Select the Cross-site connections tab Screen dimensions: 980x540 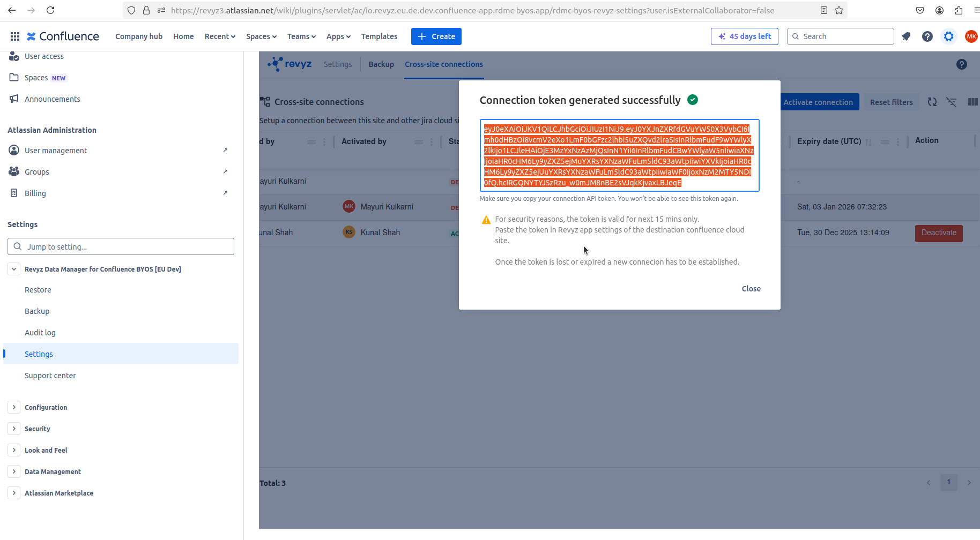point(444,64)
